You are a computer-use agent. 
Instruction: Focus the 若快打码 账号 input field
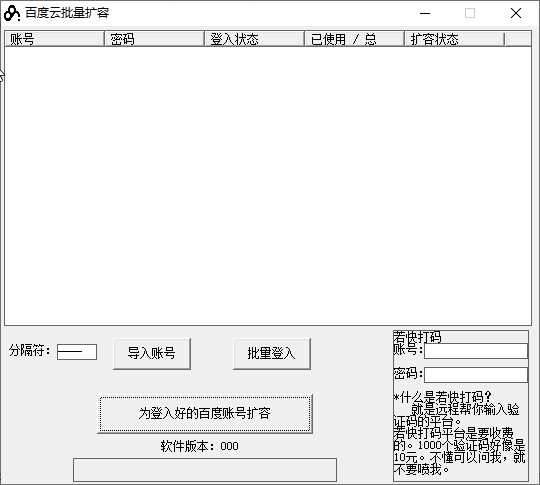pyautogui.click(x=476, y=351)
